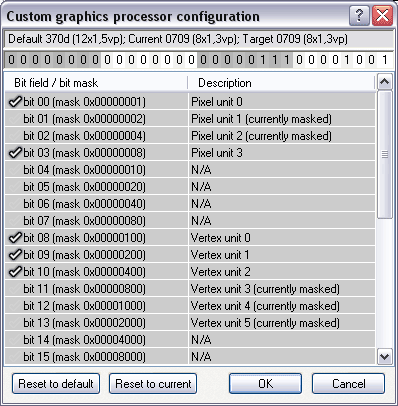This screenshot has height=406, width=398.
Task: Click the Cancel button
Action: pyautogui.click(x=349, y=384)
